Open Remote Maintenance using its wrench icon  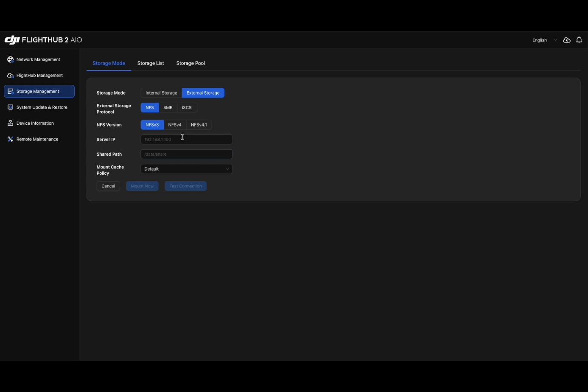(10, 139)
